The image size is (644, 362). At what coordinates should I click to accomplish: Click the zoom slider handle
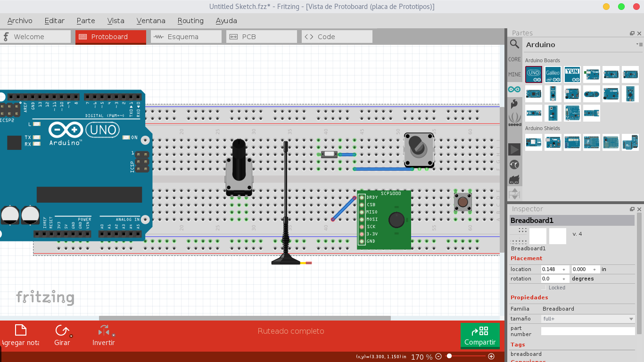[449, 356]
